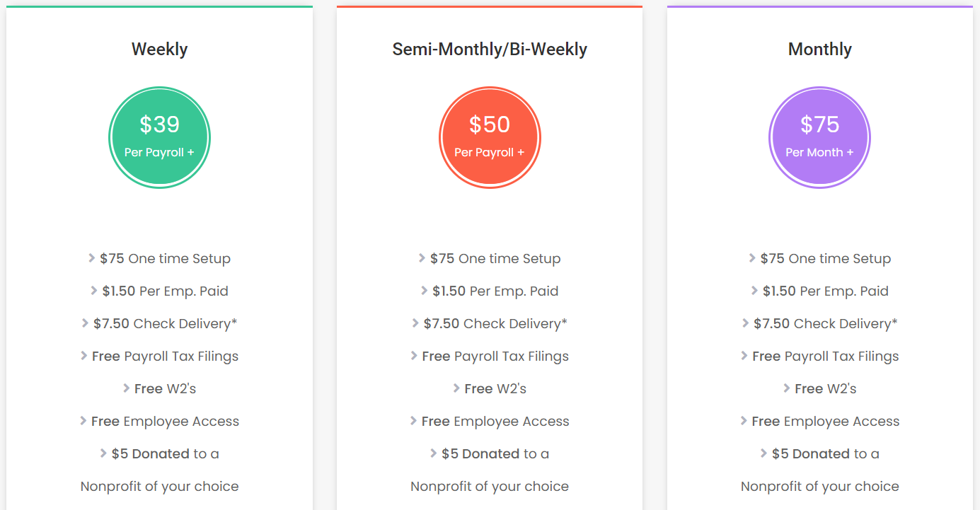Click chevron beside Monthly $5 Donated
This screenshot has height=510, width=980.
(764, 453)
